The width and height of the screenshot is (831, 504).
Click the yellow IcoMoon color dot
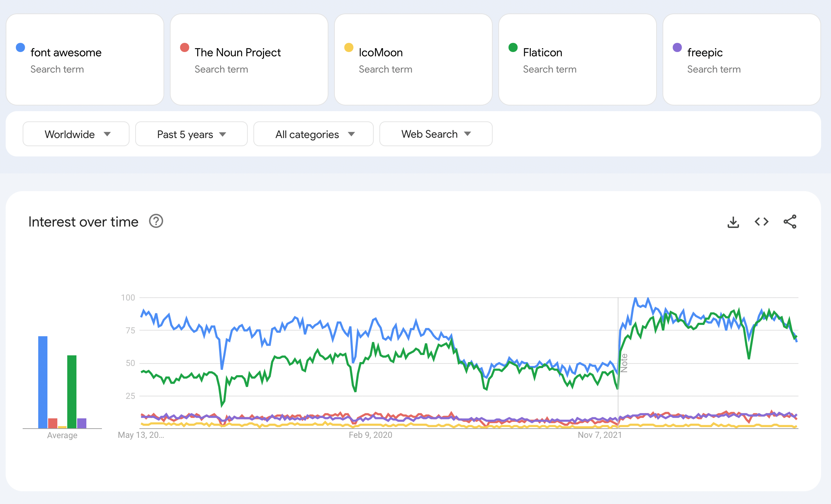[349, 47]
